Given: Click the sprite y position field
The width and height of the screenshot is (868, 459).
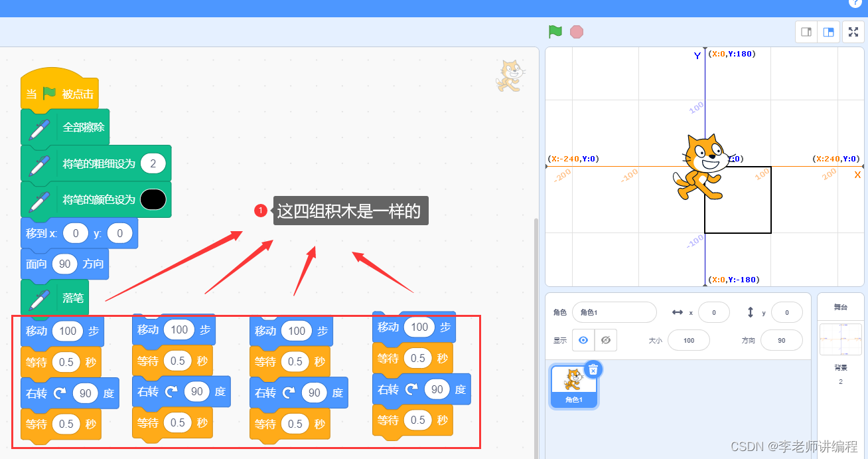Looking at the screenshot, I should [x=786, y=312].
